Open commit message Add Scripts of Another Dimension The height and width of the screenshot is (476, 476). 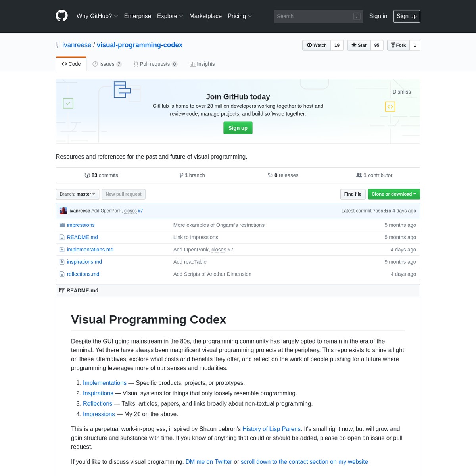[212, 274]
